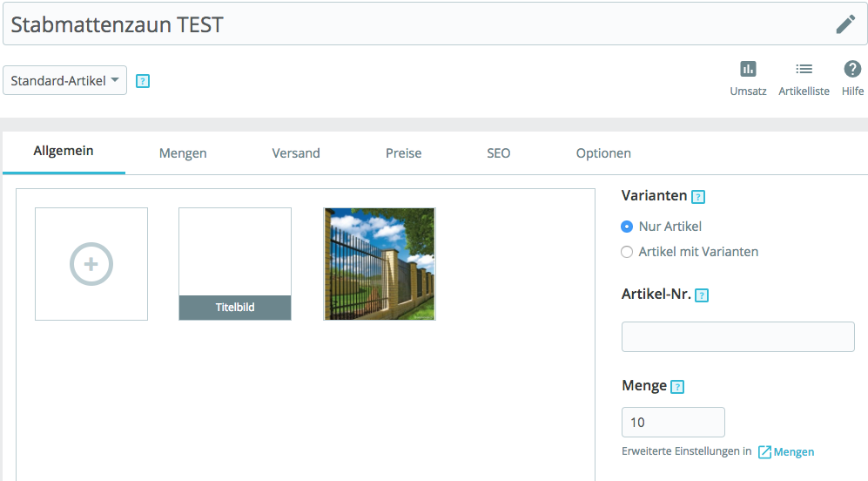Click the Hilfe question mark icon

(852, 70)
